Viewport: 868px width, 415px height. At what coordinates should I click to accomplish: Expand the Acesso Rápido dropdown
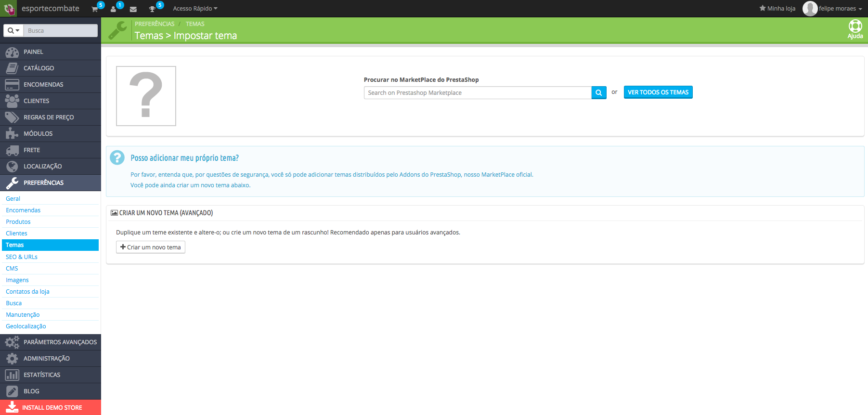coord(195,9)
